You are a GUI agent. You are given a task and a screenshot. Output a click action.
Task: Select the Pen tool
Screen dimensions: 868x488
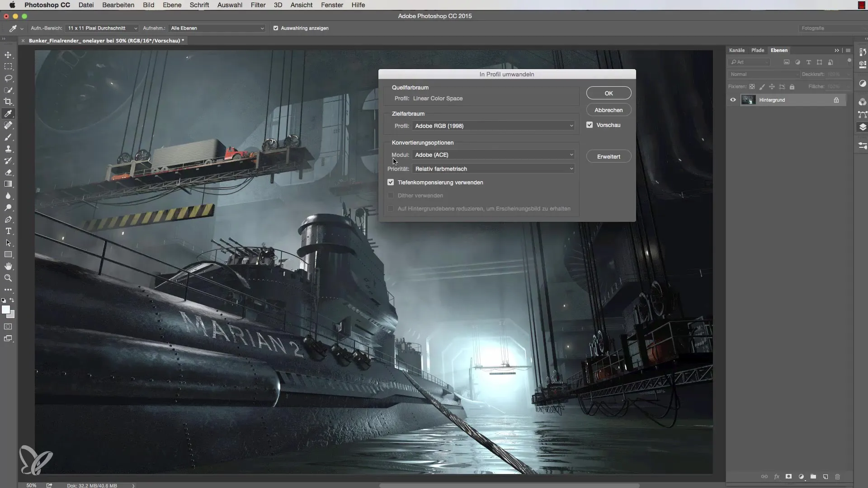coord(8,219)
